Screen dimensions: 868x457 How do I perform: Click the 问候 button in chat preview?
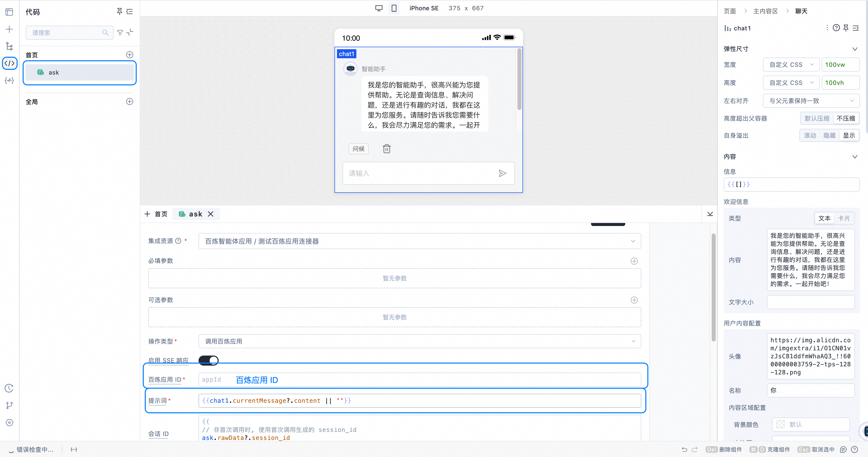358,148
